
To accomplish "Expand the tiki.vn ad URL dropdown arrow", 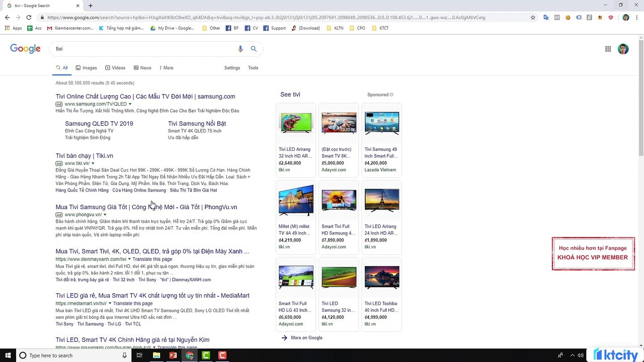I will [x=93, y=163].
